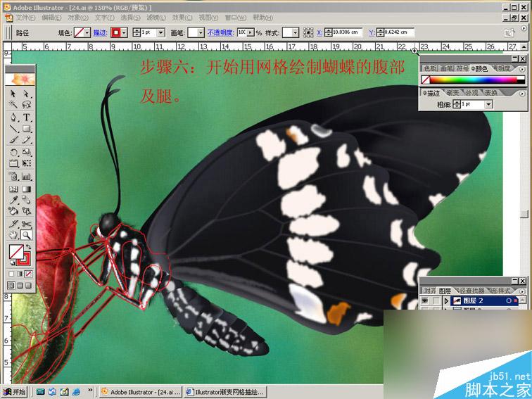
Task: Open brush (画笔) dropdown in control bar
Action: pos(201,32)
